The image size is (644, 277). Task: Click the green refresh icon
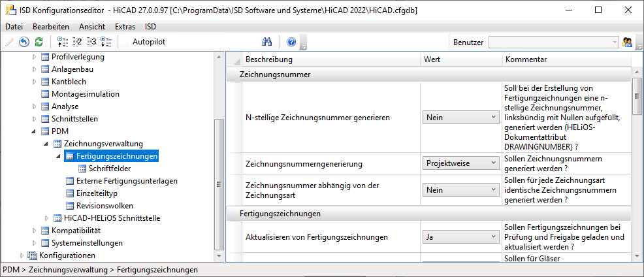pos(39,42)
